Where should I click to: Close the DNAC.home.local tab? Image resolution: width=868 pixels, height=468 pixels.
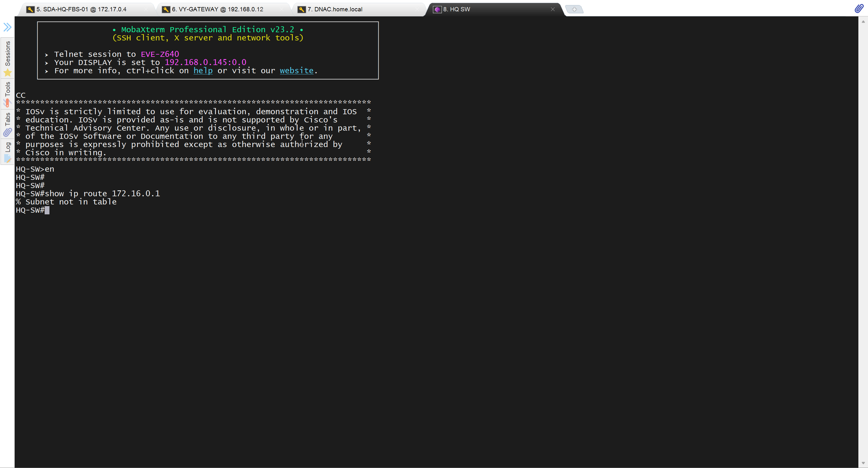(x=417, y=9)
